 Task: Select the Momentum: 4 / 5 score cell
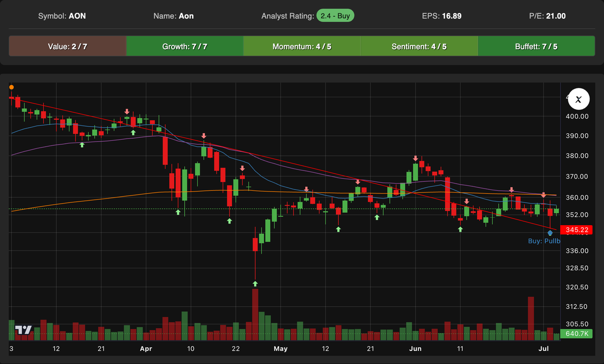[302, 46]
